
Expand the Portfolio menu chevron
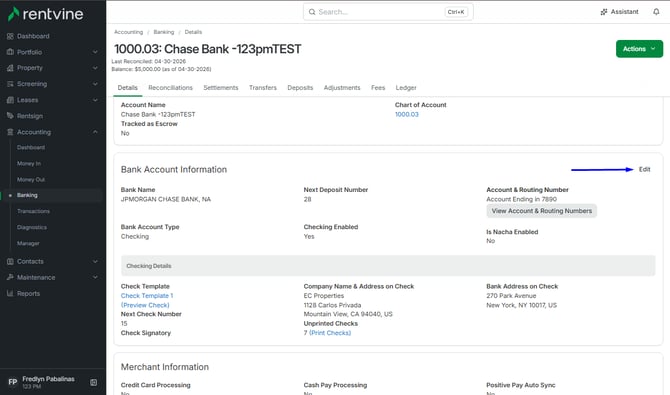click(x=95, y=52)
